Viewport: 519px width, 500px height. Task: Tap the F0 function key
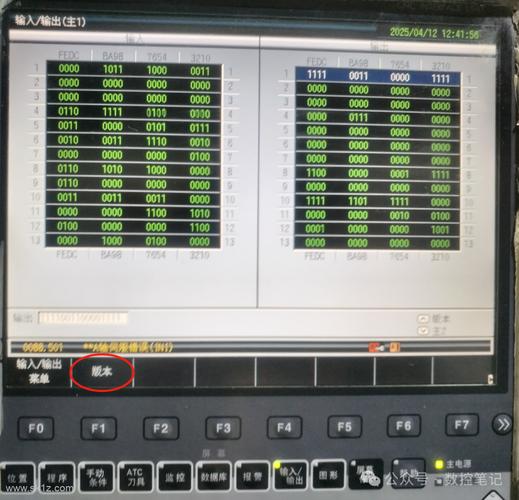(36, 428)
